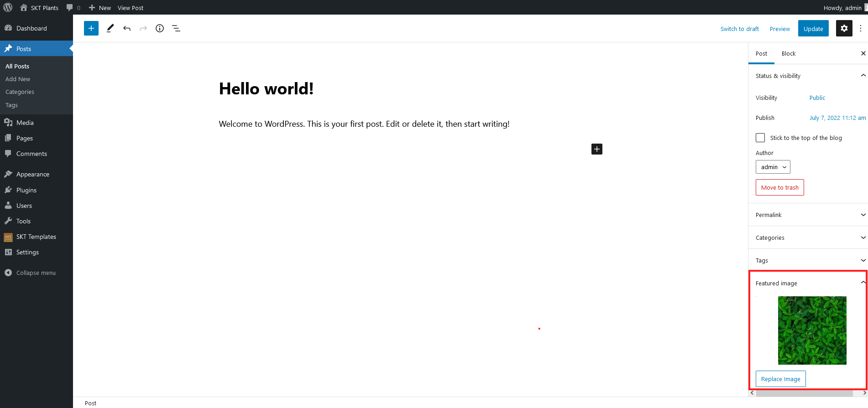Show document details info icon

160,28
